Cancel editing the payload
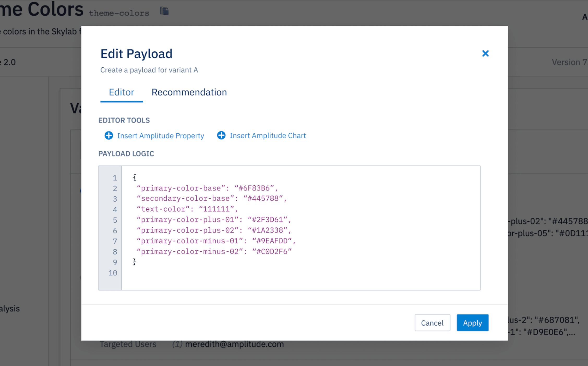The height and width of the screenshot is (366, 588). point(432,323)
